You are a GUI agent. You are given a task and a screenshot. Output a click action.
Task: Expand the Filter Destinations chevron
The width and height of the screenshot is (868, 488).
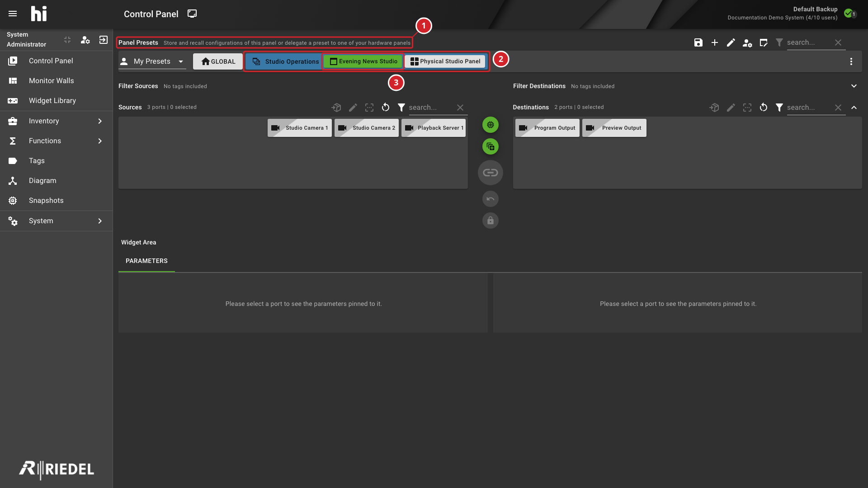coord(854,86)
